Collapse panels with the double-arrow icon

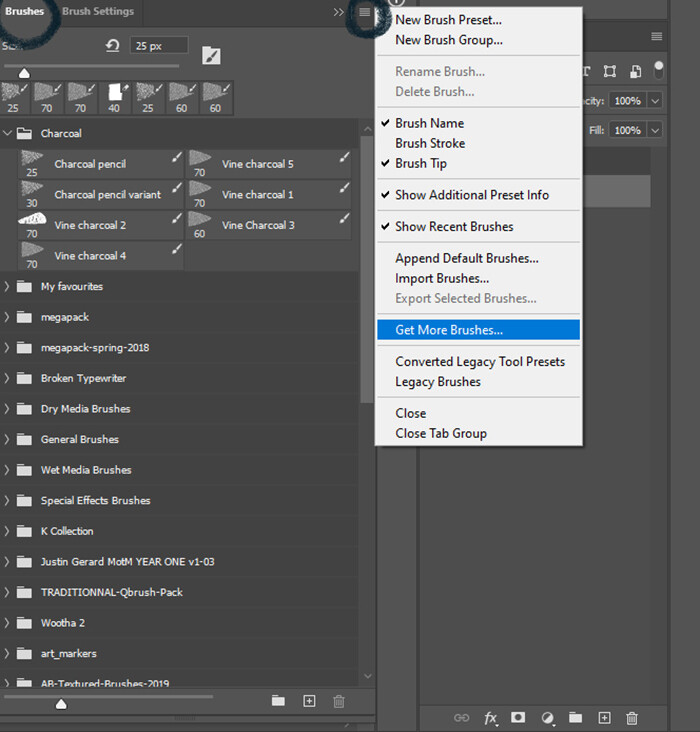pos(339,12)
